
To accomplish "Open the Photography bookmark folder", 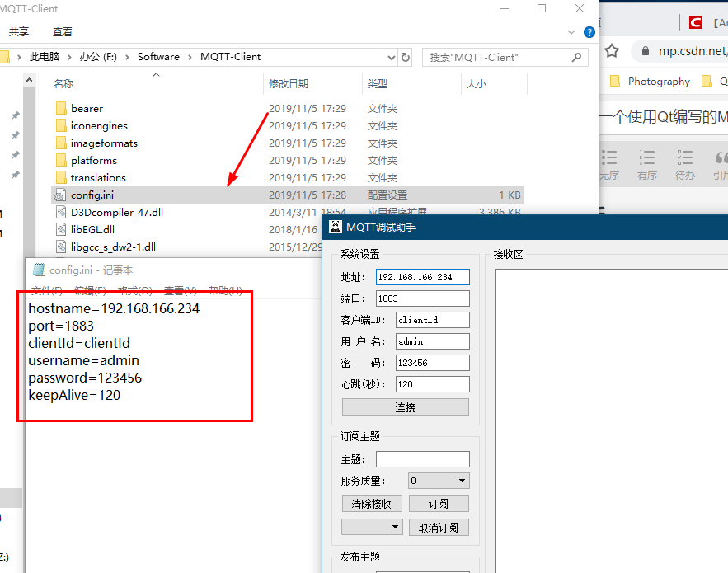I will [x=657, y=82].
